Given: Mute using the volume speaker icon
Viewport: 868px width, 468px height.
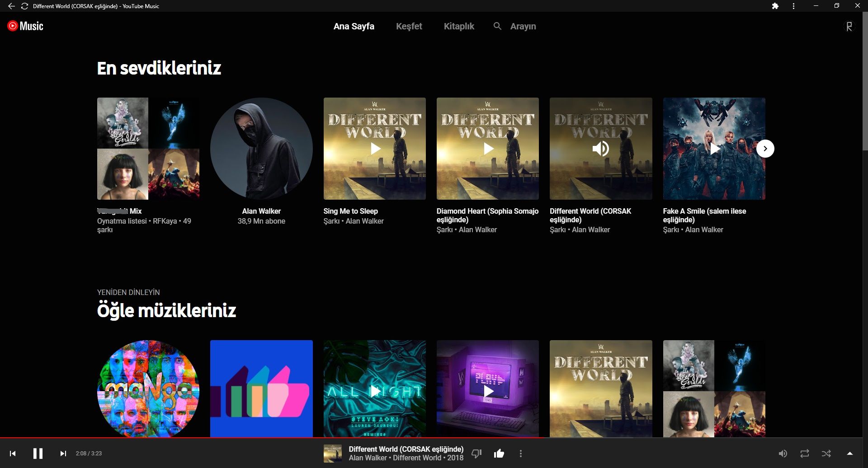Looking at the screenshot, I should 783,454.
